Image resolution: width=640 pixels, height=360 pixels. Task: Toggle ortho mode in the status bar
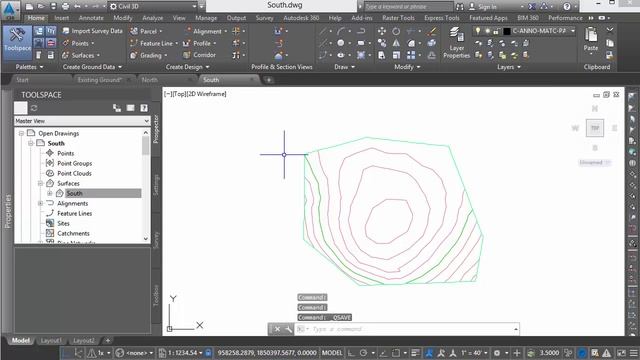[x=351, y=353]
